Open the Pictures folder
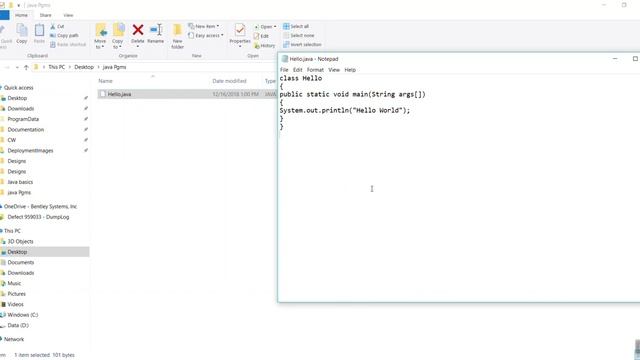This screenshot has width=640, height=360. (16, 294)
